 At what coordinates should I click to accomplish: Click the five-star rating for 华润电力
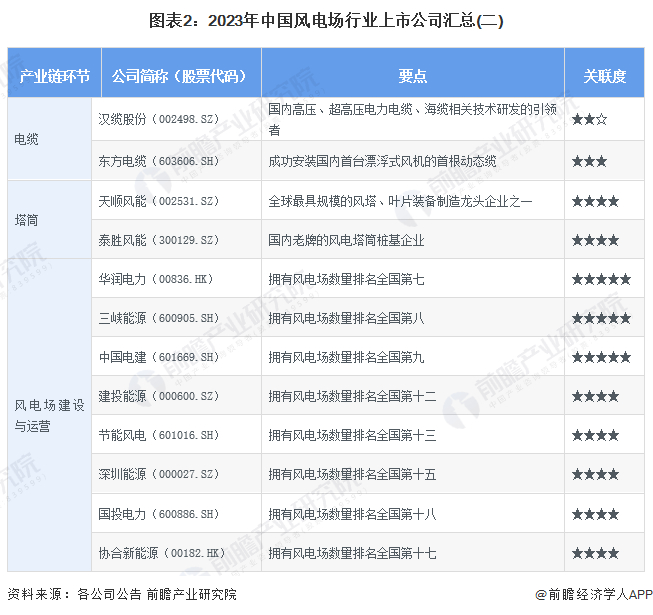click(x=601, y=279)
